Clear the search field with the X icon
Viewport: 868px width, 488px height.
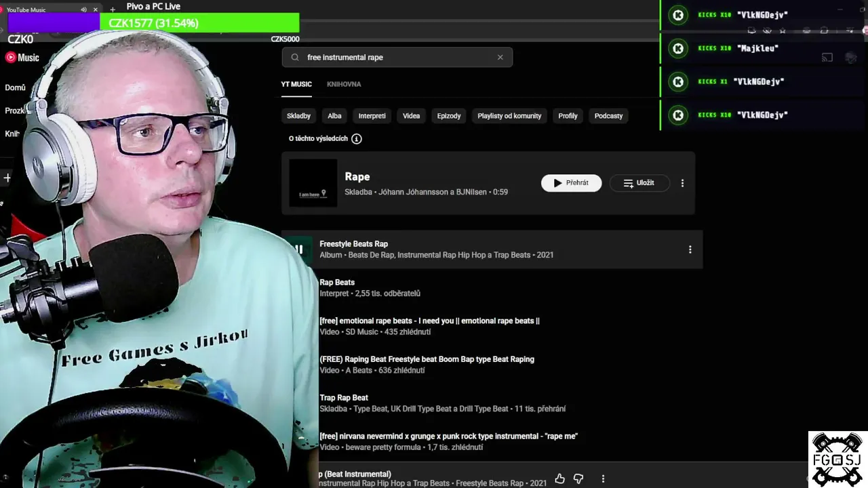pos(500,58)
